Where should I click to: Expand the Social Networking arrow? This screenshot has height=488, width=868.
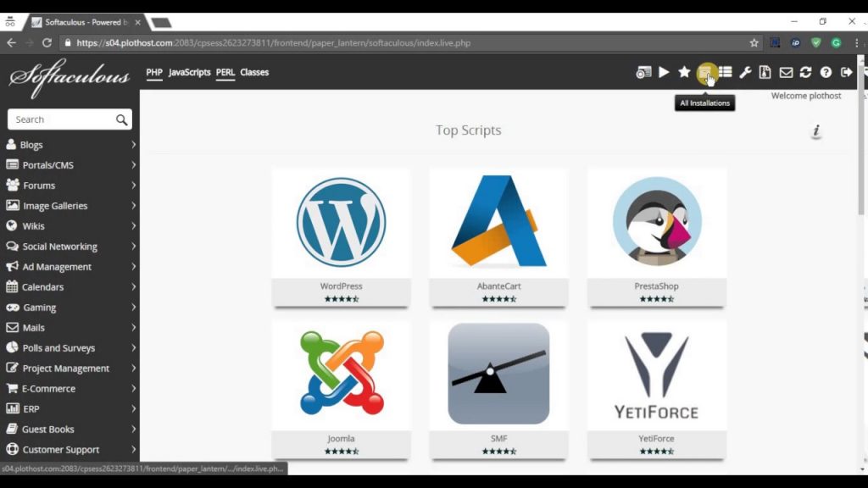coord(133,247)
